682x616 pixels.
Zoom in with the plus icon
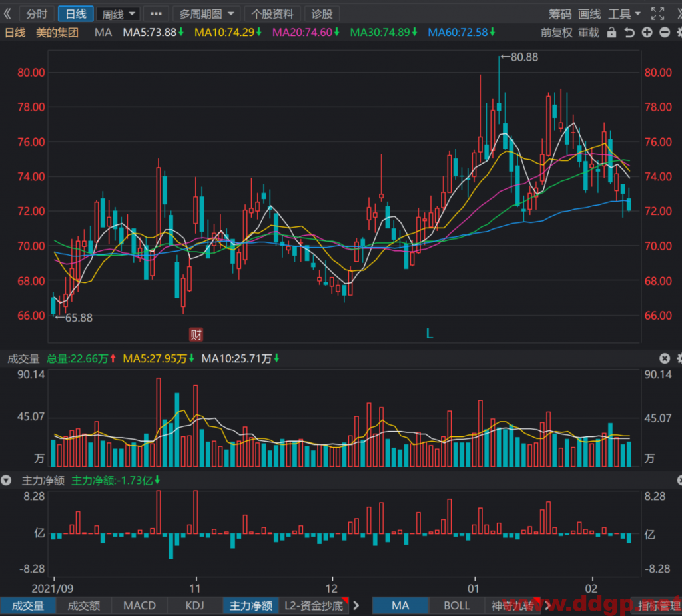[x=647, y=33]
